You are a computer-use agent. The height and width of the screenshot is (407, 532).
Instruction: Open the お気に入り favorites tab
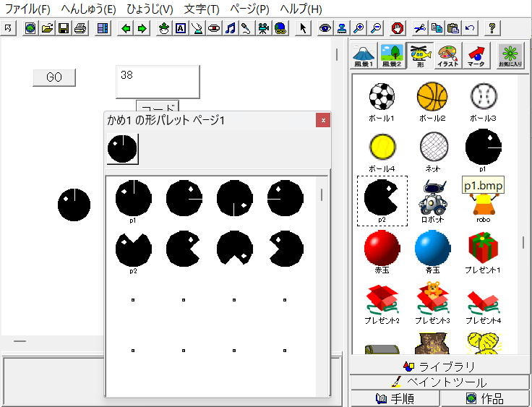(510, 56)
